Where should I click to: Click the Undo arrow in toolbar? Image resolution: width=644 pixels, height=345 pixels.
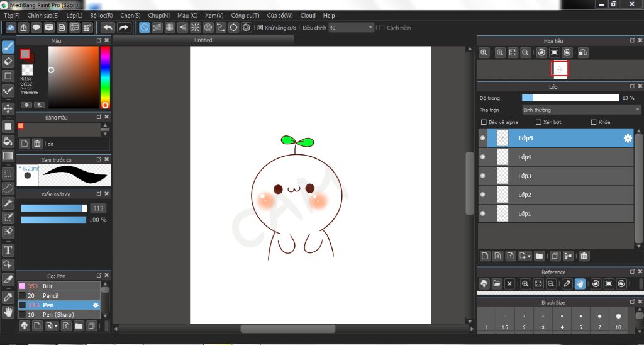(108, 28)
